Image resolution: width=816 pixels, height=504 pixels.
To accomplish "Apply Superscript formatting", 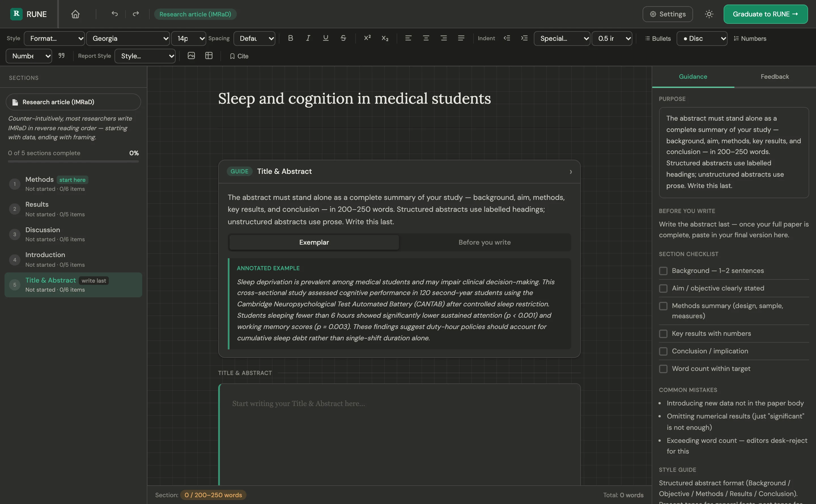I will pyautogui.click(x=367, y=38).
